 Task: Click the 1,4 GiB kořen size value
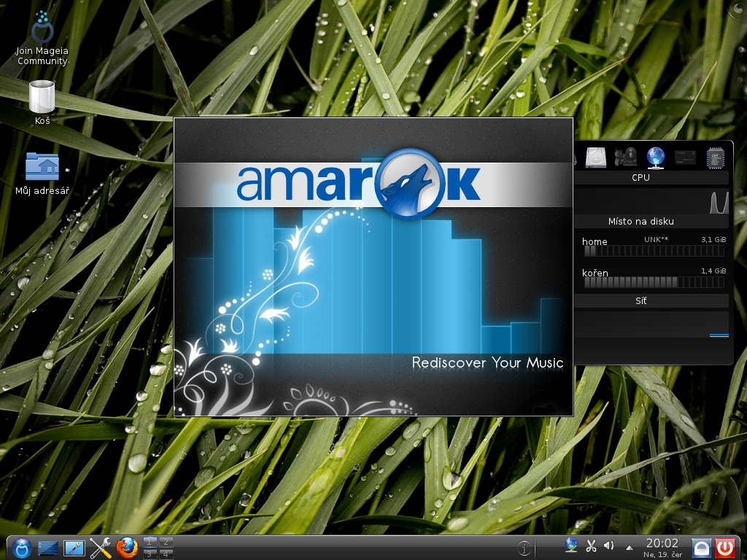713,271
